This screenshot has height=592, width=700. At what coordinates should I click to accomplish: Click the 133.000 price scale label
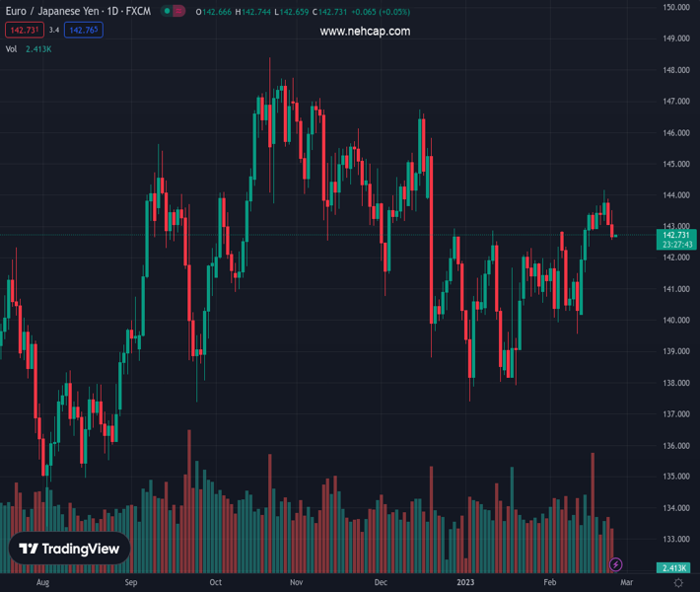(x=675, y=540)
